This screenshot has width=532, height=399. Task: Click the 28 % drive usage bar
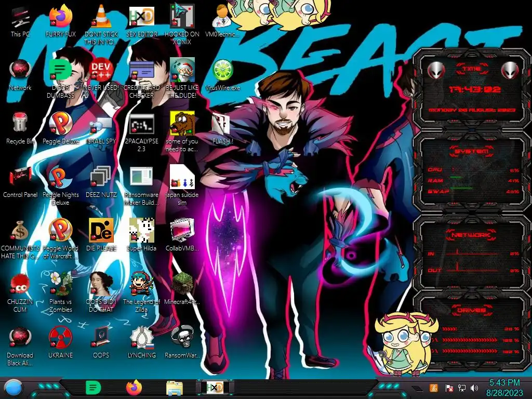(x=449, y=329)
